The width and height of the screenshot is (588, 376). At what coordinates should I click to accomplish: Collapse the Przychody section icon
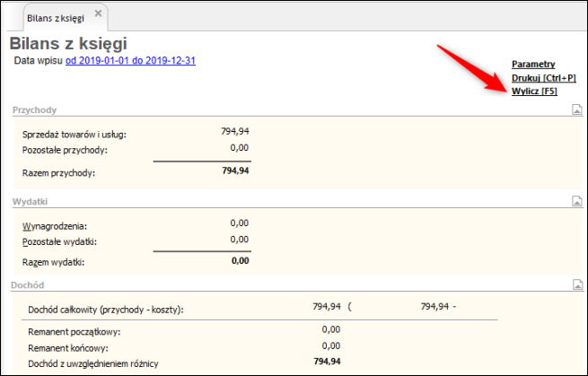576,109
